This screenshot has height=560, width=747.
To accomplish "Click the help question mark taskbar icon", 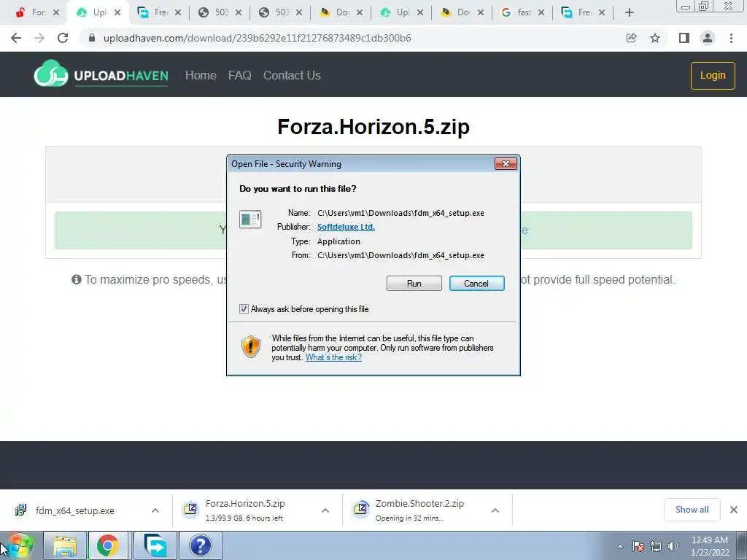I will point(201,545).
